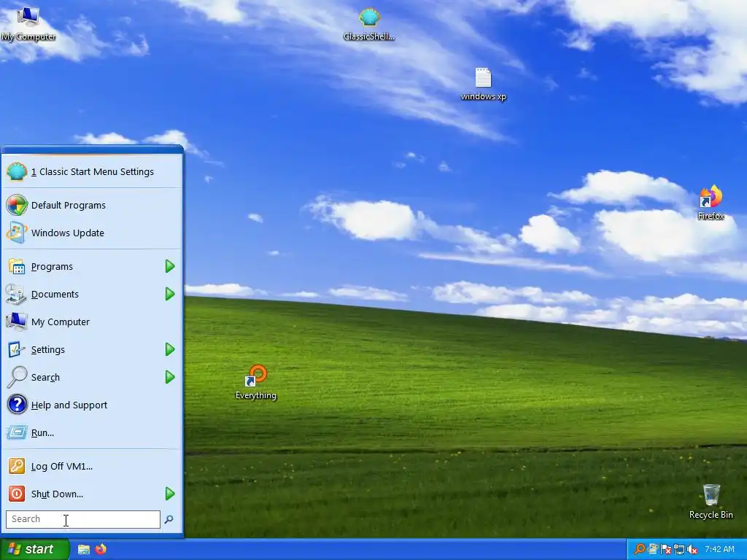Viewport: 747px width, 560px height.
Task: Expand the Programs submenu arrow
Action: [x=170, y=267]
